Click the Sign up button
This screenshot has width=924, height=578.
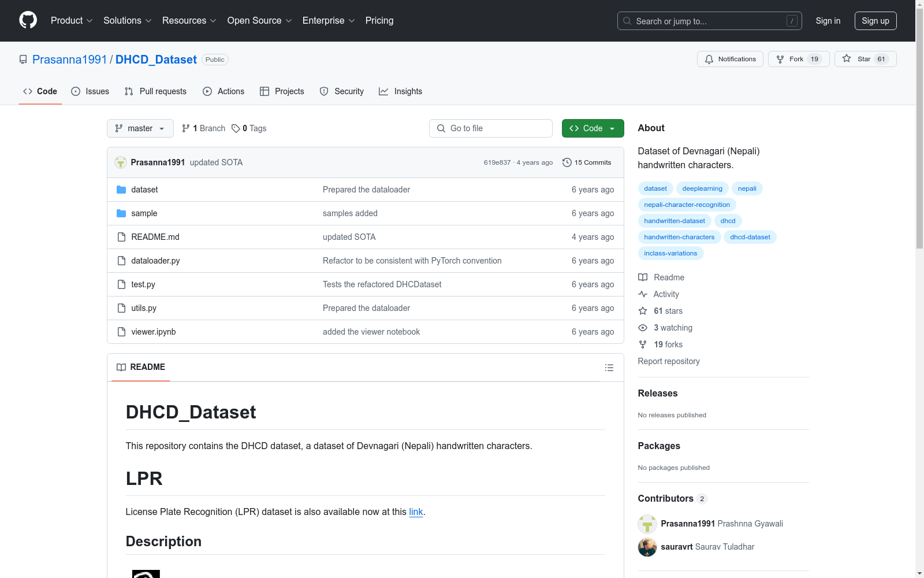[875, 21]
